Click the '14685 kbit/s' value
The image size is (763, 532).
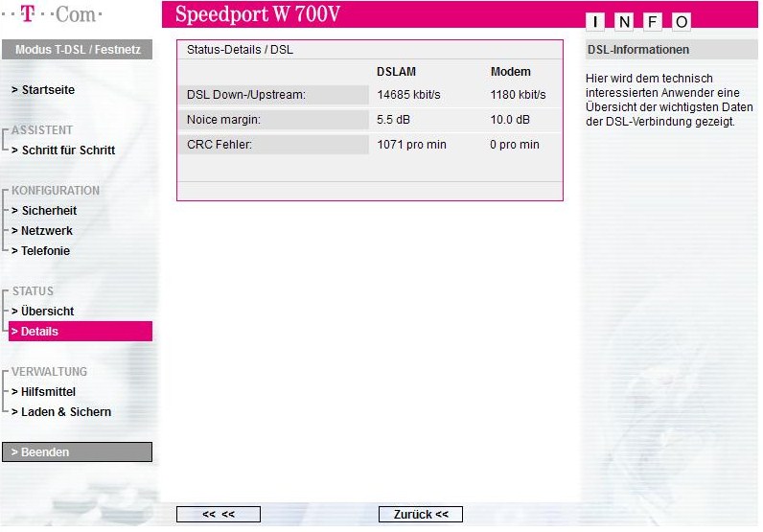(x=408, y=95)
